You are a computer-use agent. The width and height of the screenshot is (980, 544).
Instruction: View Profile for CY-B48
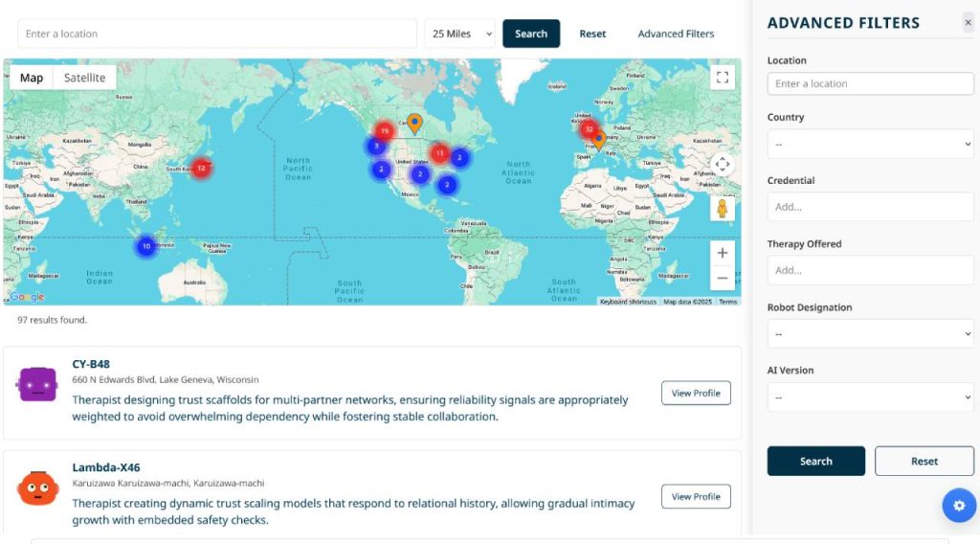696,394
